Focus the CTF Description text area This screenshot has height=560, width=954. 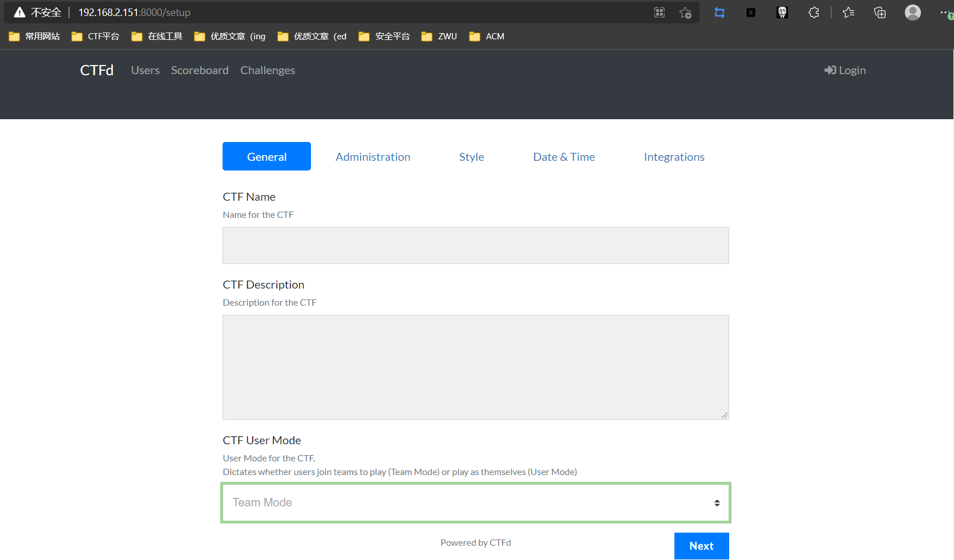[476, 367]
